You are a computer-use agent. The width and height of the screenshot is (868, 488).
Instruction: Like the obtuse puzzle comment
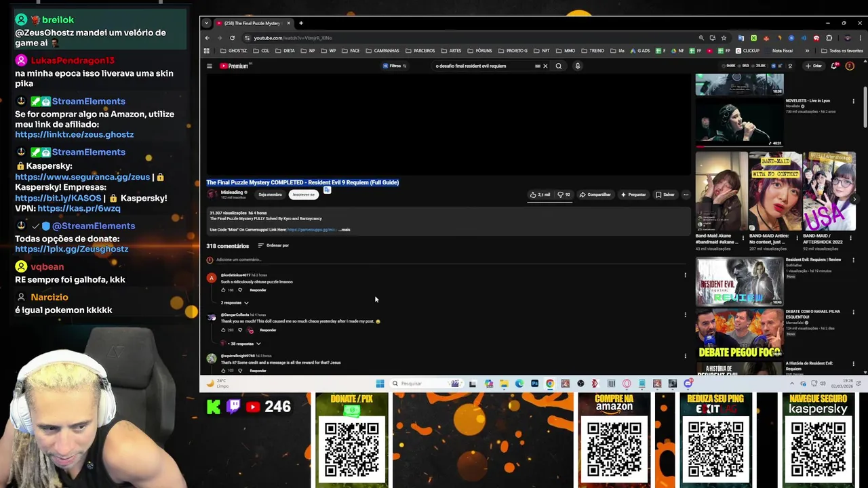click(223, 290)
